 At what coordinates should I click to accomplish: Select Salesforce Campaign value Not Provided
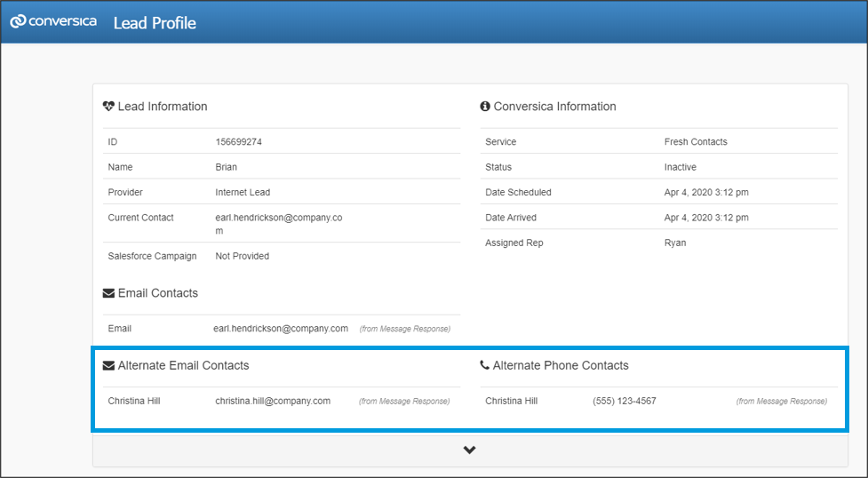click(x=242, y=256)
